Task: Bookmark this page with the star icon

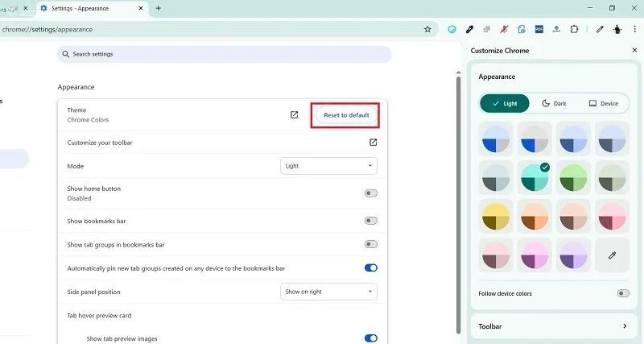Action: coord(427,29)
